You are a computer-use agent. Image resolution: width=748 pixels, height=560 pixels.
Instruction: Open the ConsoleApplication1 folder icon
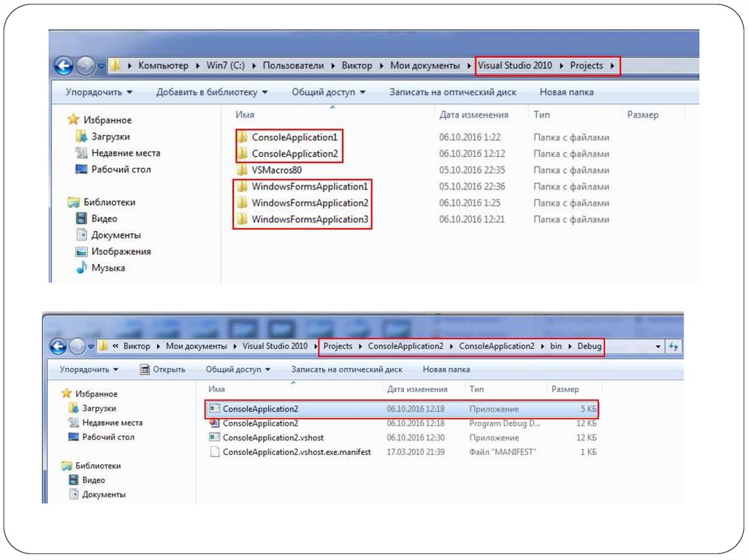point(242,137)
